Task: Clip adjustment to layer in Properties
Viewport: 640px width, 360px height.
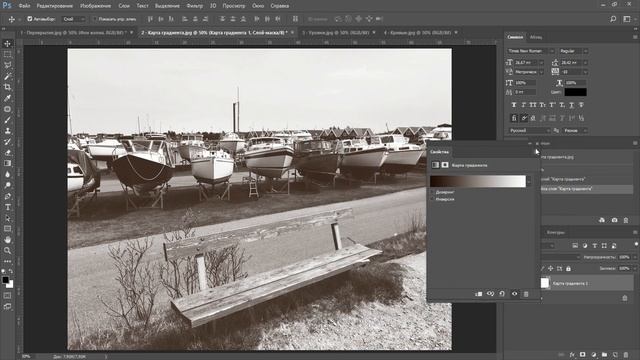Action: [x=478, y=294]
